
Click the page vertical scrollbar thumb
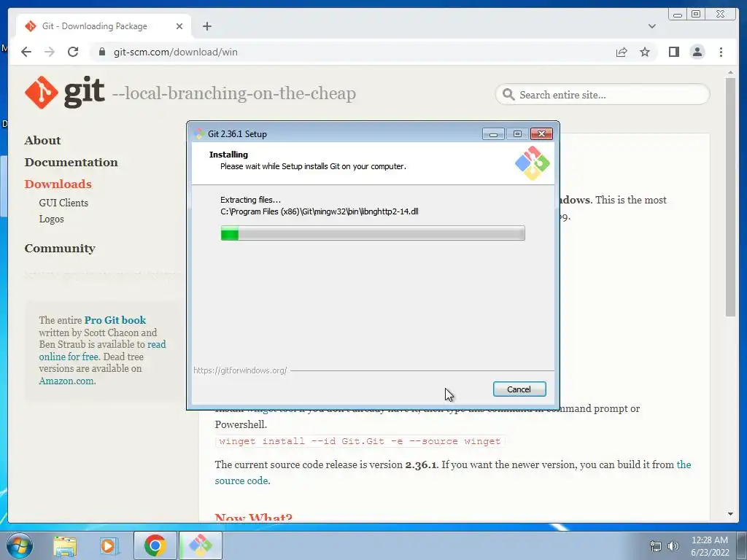(x=730, y=197)
